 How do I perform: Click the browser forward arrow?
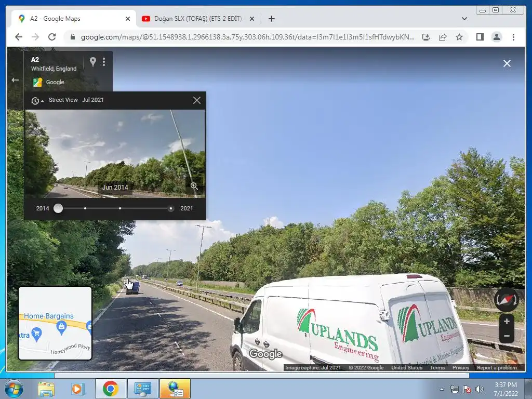(x=35, y=37)
